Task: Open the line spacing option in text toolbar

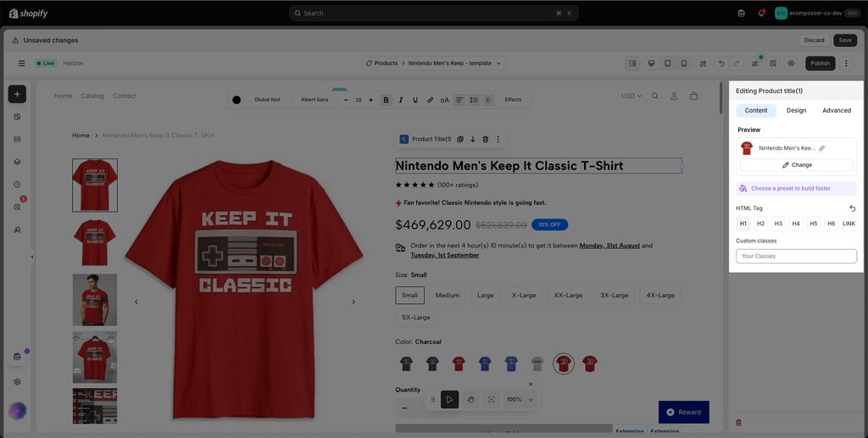Action: (474, 100)
